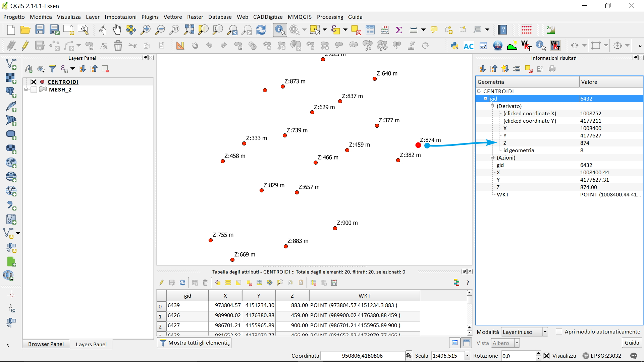Select the Pan Map hand tool
644x362 pixels.
pos(117,30)
